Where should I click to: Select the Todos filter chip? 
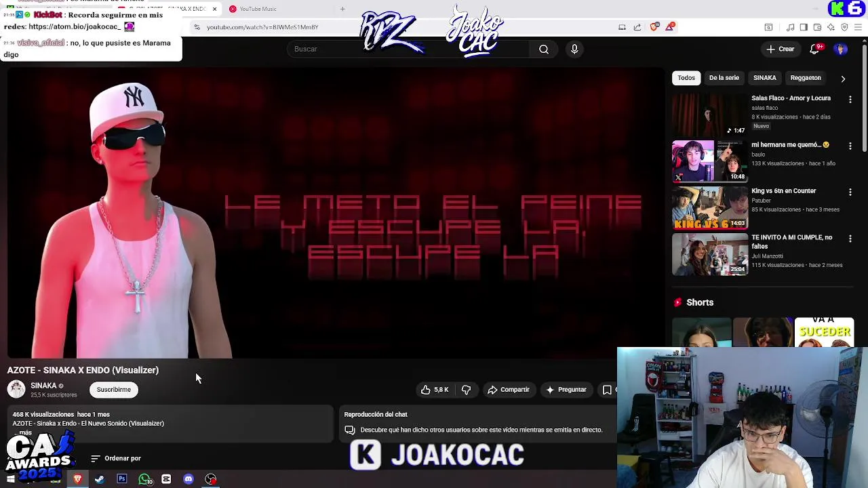(x=686, y=78)
